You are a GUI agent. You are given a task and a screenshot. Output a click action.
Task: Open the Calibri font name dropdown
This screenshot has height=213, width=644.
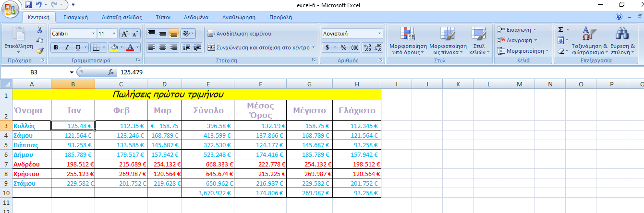[93, 34]
